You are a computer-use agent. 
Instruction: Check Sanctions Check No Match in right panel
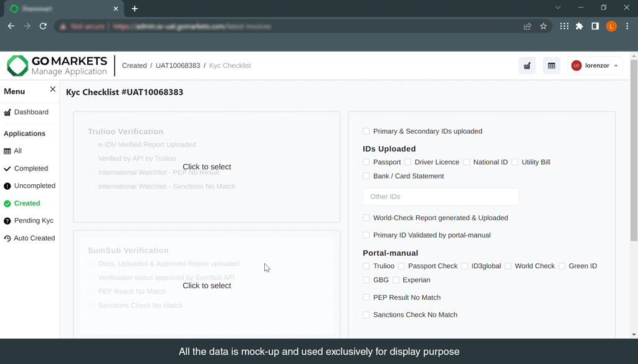366,315
